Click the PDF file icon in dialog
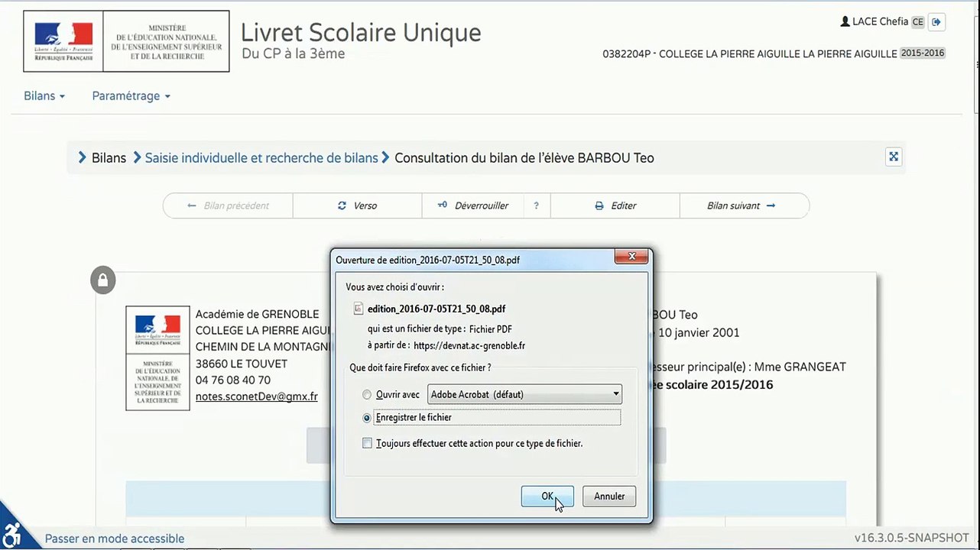Screen dimensions: 980x550 359,309
